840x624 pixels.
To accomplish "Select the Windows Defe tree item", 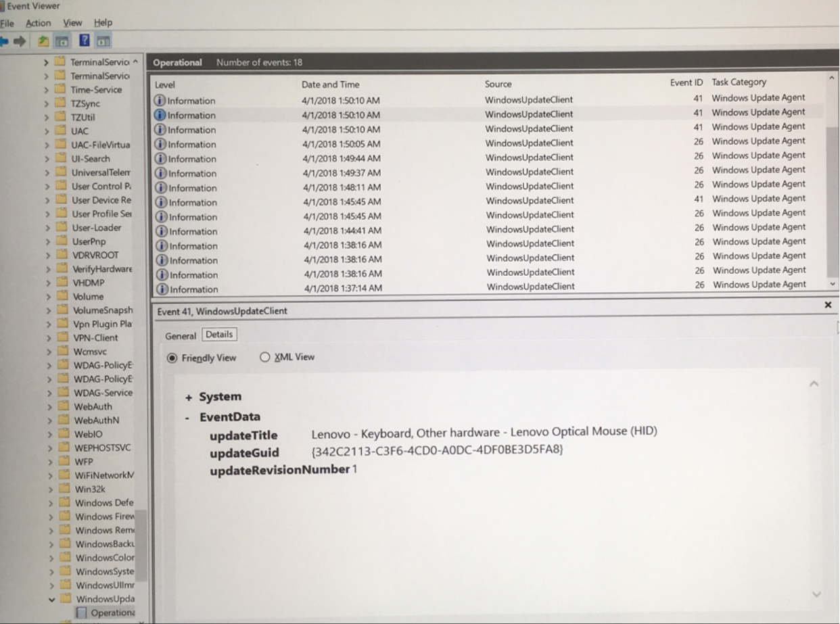I will (x=104, y=503).
